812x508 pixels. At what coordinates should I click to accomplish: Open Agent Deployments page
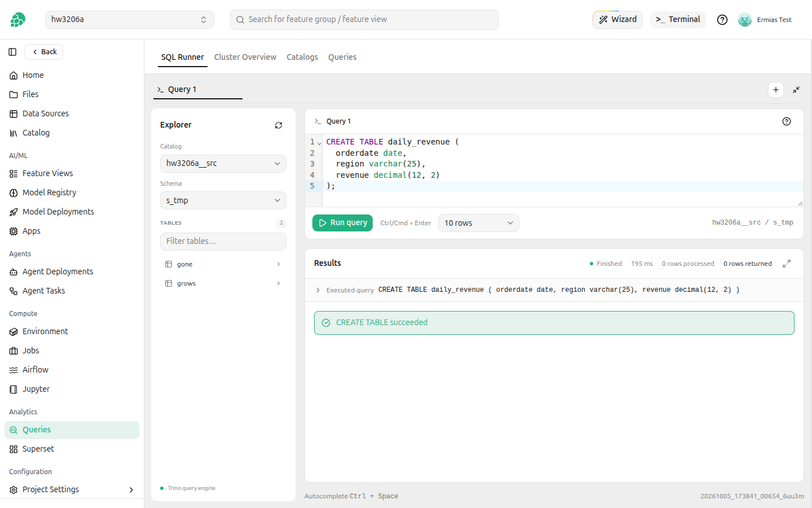72,271
